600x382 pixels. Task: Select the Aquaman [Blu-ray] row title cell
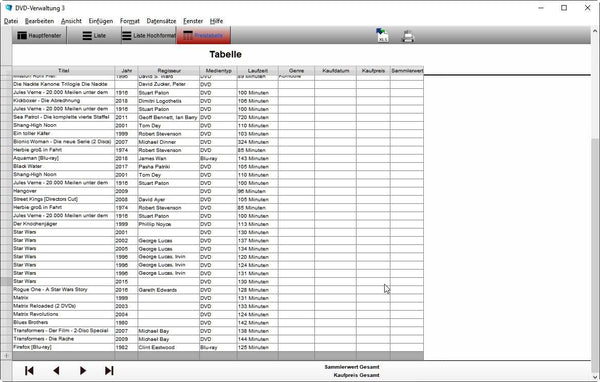coord(64,158)
